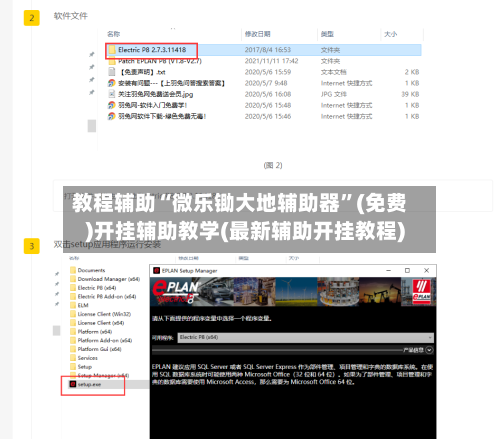This screenshot has height=439, width=500.
Task: Sort files by the 类型 column header
Action: pyautogui.click(x=327, y=34)
